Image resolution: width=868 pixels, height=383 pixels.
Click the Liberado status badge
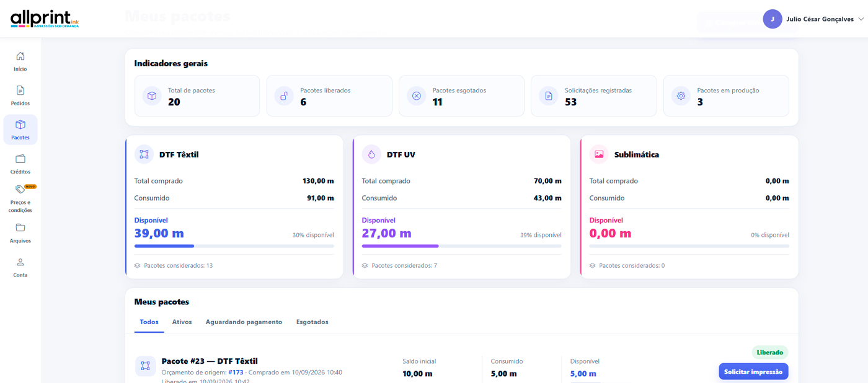(770, 353)
